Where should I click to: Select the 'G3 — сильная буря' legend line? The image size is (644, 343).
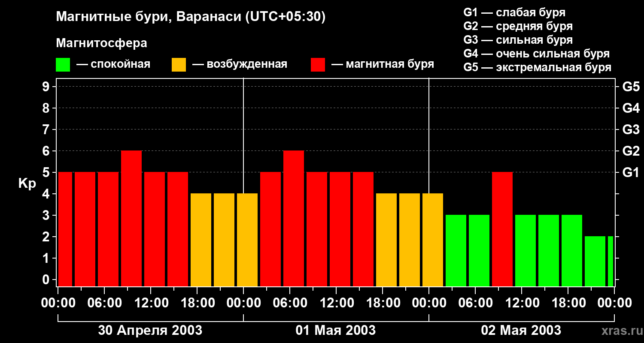[x=518, y=40]
